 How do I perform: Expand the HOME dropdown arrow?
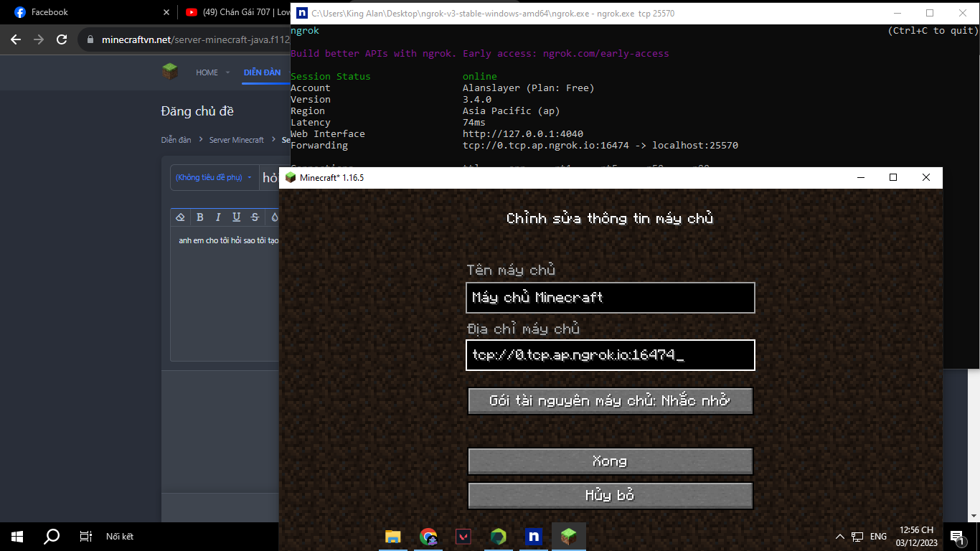228,72
